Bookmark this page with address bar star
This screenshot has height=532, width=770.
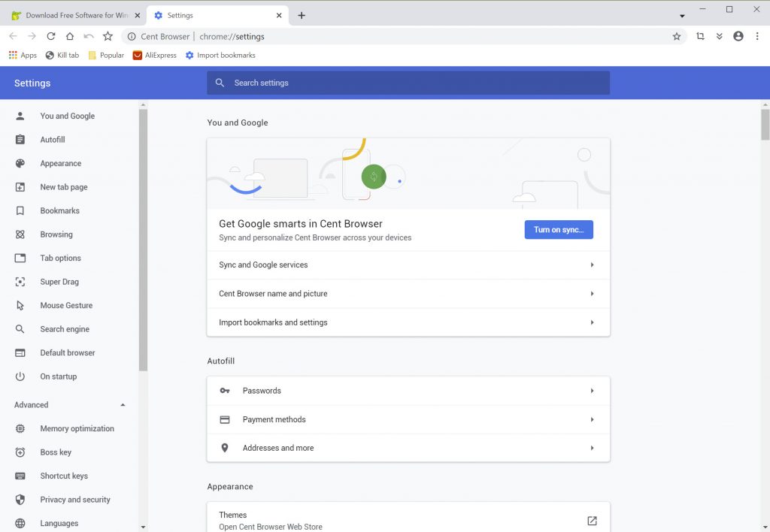(677, 36)
